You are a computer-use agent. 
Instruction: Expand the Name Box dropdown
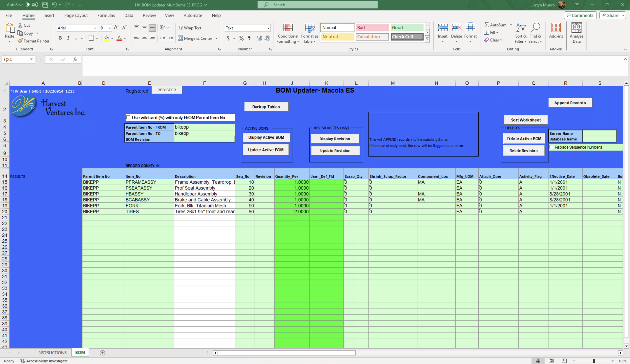tap(31, 59)
